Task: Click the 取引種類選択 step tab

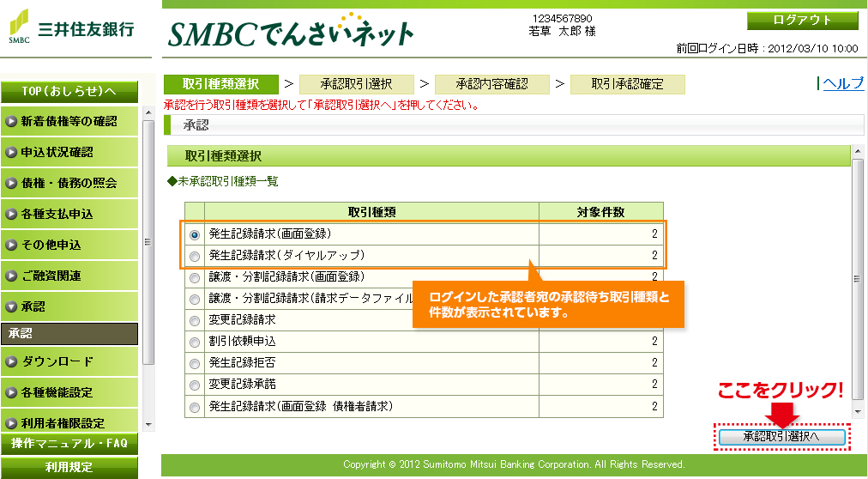Action: [221, 84]
